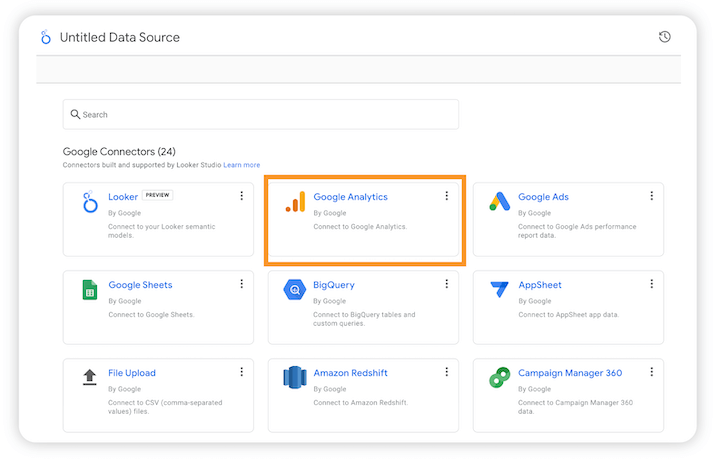Click the Google Sheets green icon
Viewport: 720px width, 463px height.
pos(89,290)
